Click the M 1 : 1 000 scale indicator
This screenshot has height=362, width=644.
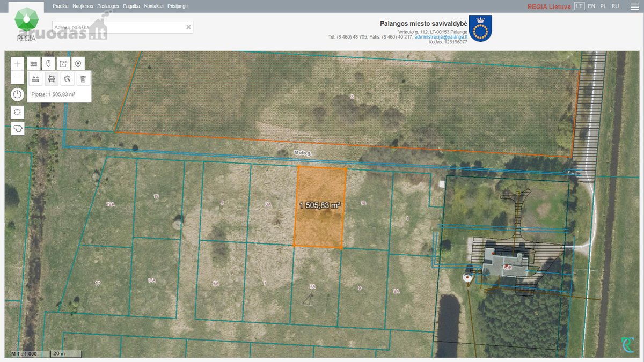tap(25, 353)
